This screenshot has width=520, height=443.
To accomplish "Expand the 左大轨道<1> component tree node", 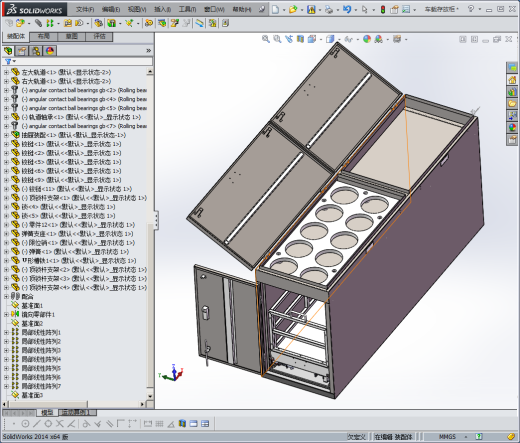I will [x=6, y=72].
